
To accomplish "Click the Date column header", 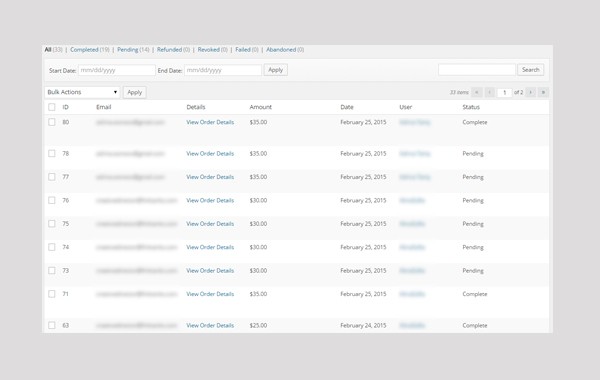I will pyautogui.click(x=347, y=107).
